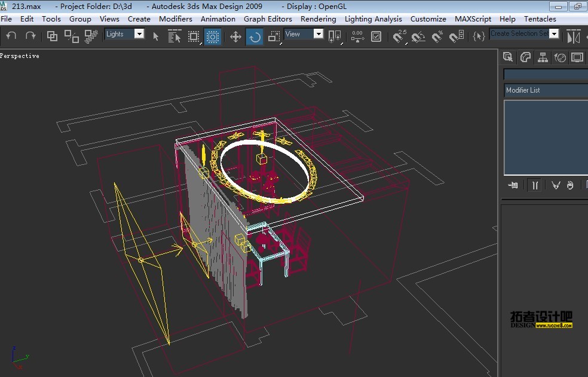This screenshot has width=588, height=377.
Task: Click the Unlink Selection tool
Action: click(x=71, y=36)
